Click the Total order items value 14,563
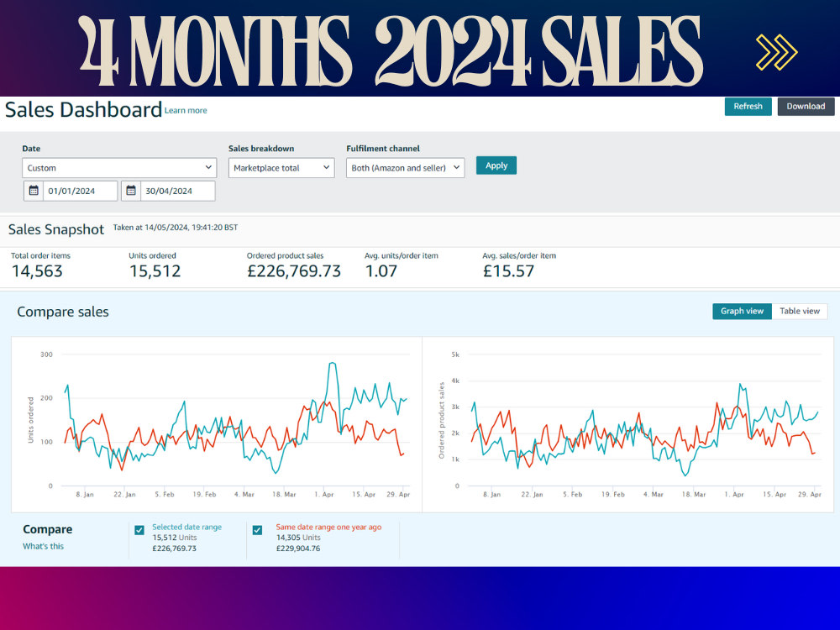 (x=37, y=271)
